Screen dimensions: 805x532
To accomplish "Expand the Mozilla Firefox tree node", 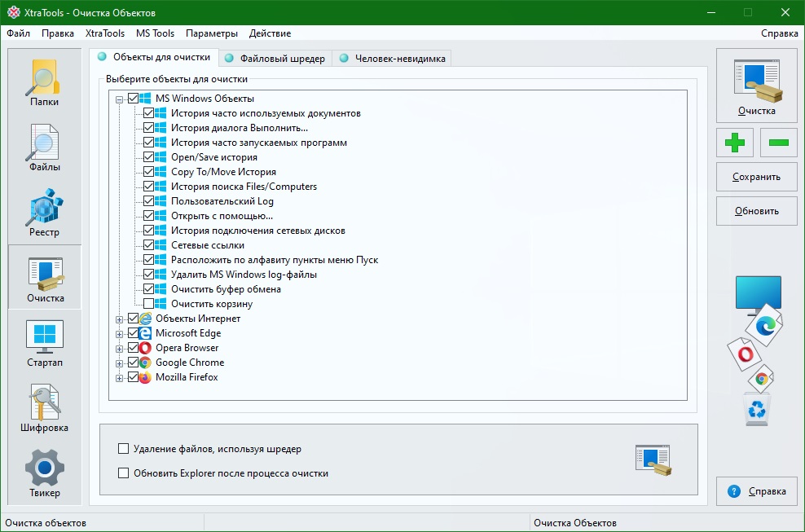I will [x=120, y=377].
